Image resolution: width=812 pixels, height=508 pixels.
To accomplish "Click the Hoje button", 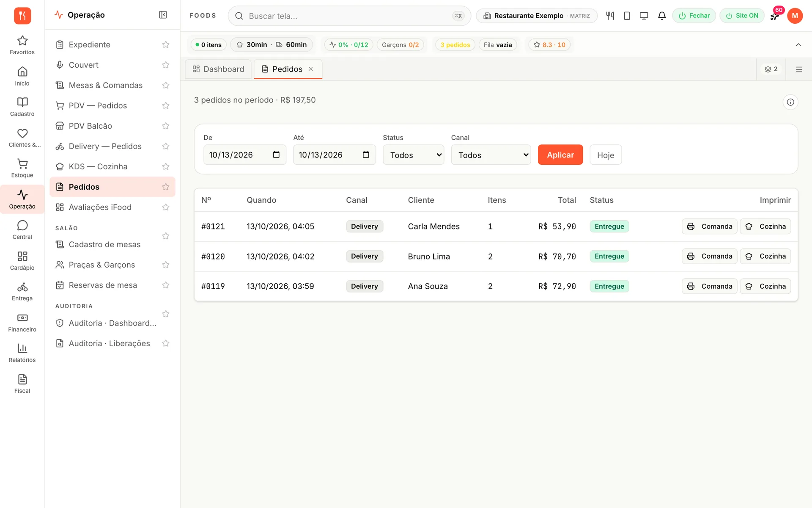I will [x=605, y=155].
